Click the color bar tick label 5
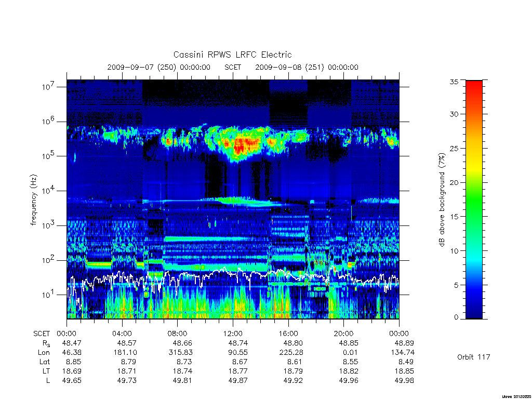This screenshot has width=532, height=399. coord(456,285)
